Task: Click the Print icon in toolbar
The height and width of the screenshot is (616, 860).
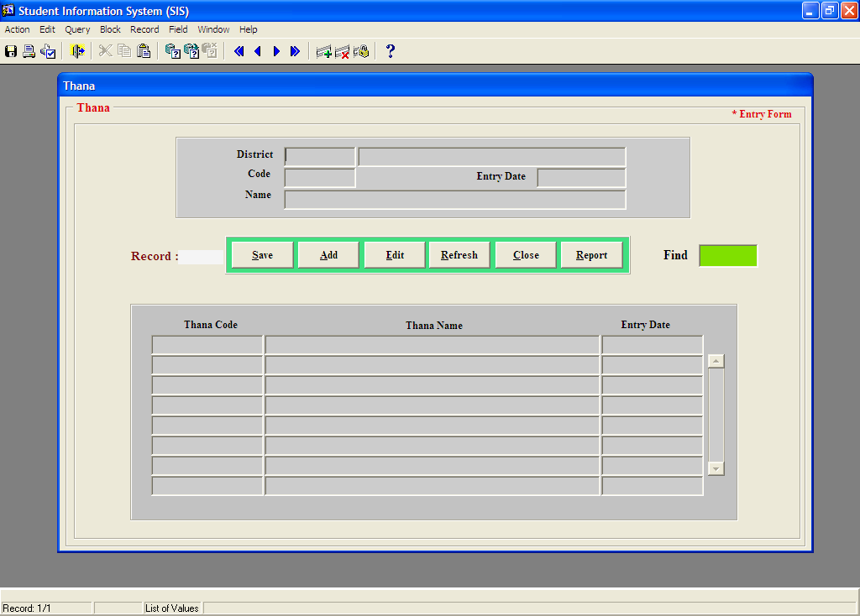Action: pyautogui.click(x=29, y=51)
